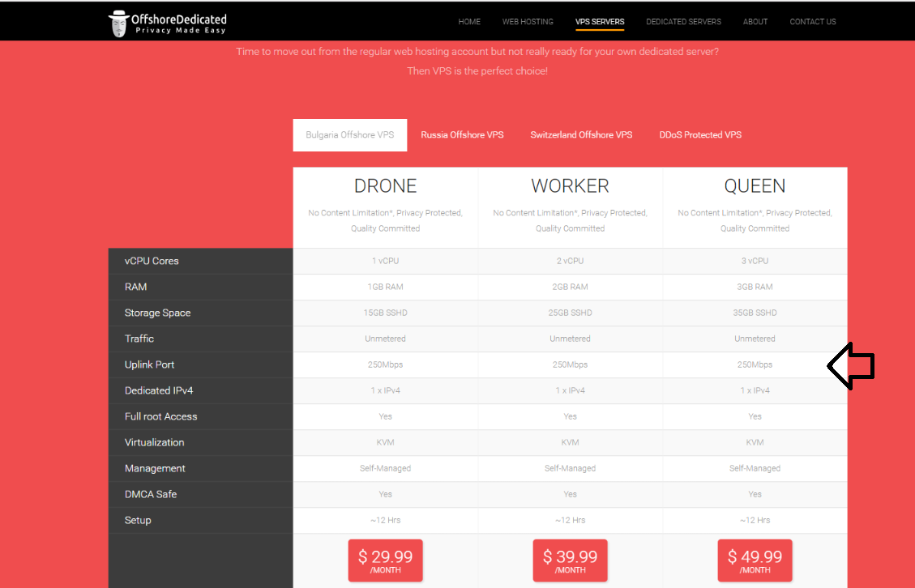Order the DRONE plan at $29.99/month
Screen dimensions: 915x588
tap(385, 560)
